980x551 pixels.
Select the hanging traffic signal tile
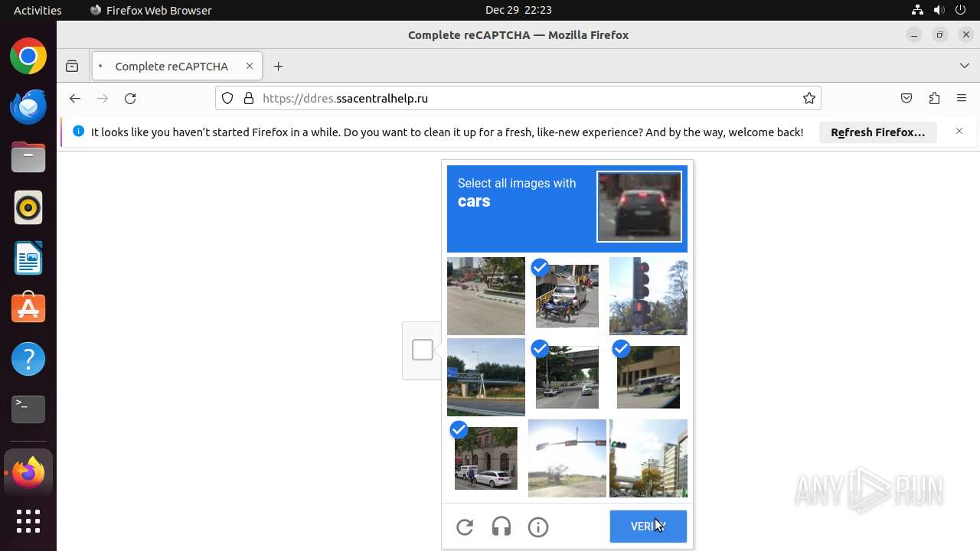point(567,458)
